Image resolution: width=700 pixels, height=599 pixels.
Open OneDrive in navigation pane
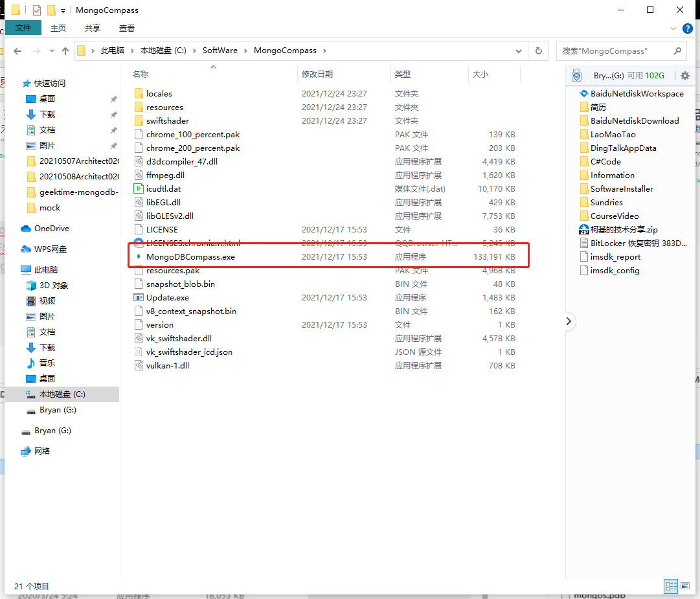click(x=52, y=228)
